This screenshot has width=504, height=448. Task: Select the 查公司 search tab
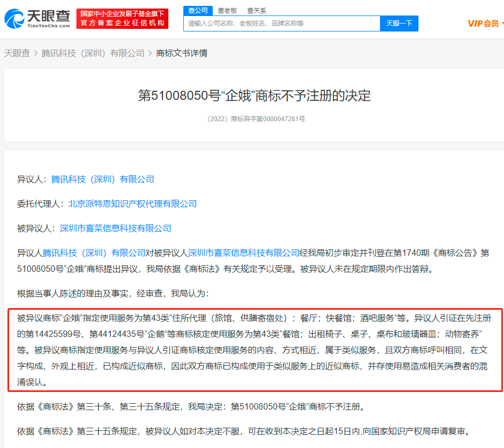click(198, 10)
